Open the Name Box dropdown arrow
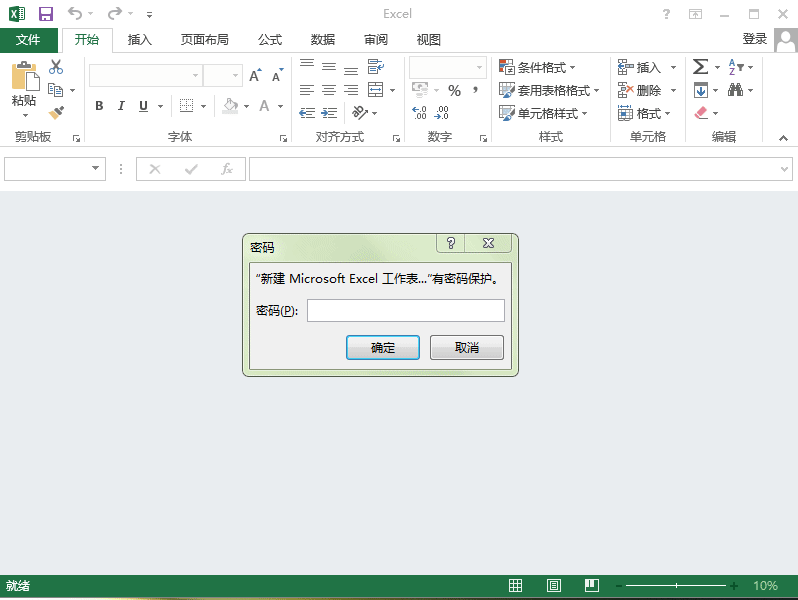798x600 pixels. tap(95, 168)
